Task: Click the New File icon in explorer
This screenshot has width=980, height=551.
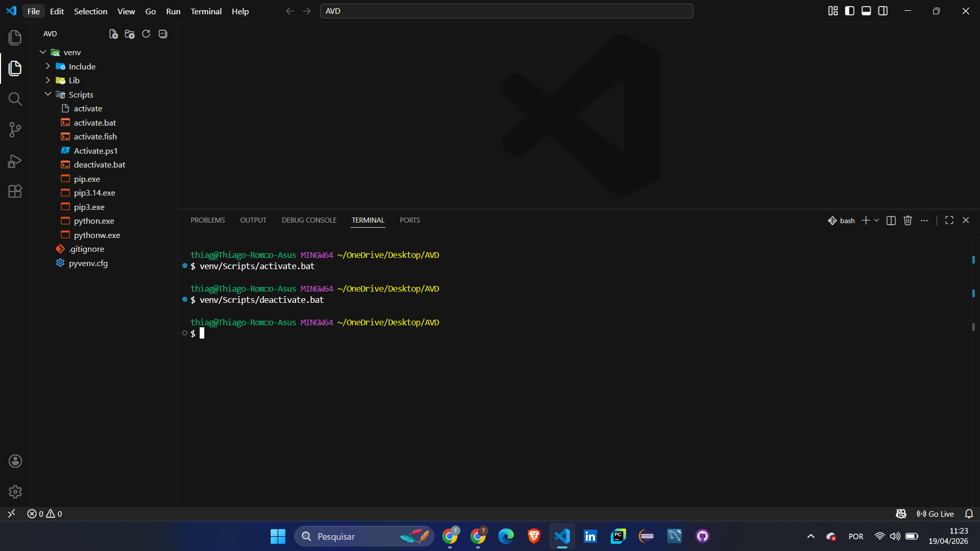Action: (113, 34)
